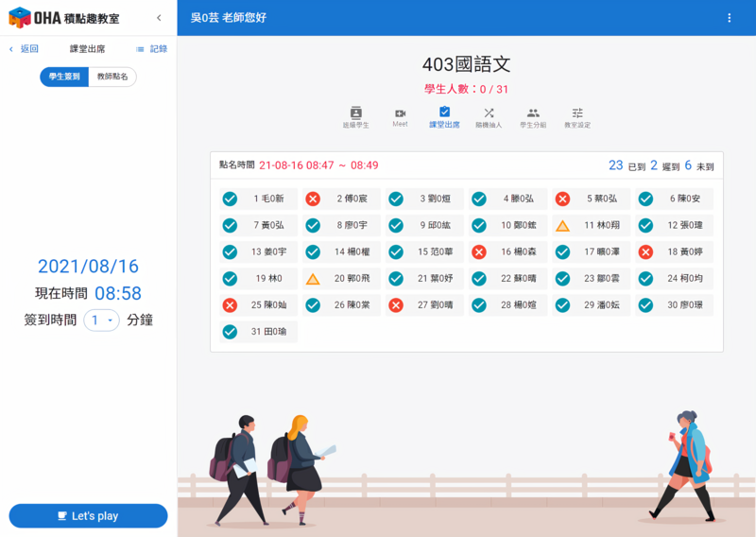The image size is (756, 537).
Task: Toggle absent status for student 25 陳0灿
Action: tap(230, 305)
